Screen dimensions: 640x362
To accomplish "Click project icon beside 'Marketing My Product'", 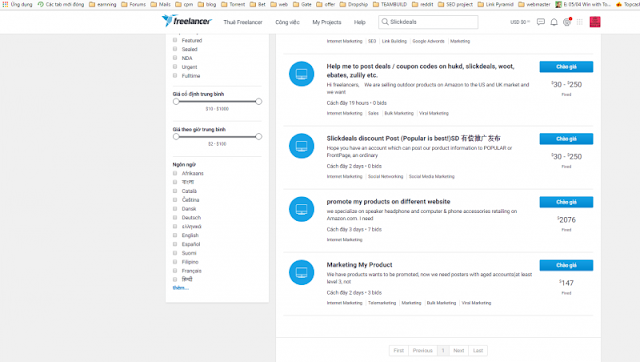I will tap(301, 272).
